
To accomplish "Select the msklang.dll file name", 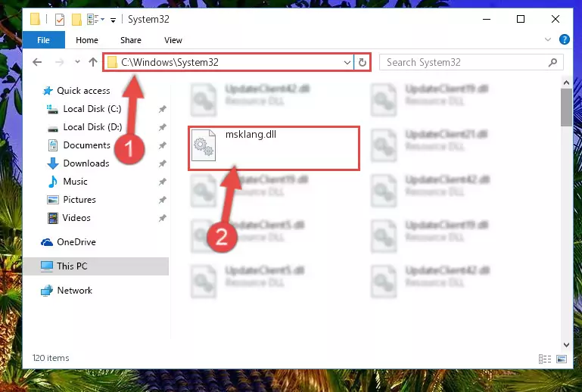I will tap(251, 135).
